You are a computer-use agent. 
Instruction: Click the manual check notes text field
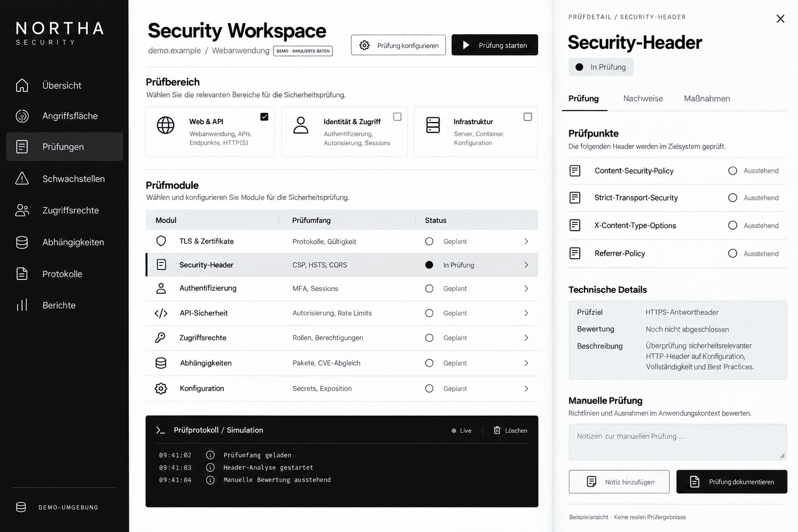(677, 442)
